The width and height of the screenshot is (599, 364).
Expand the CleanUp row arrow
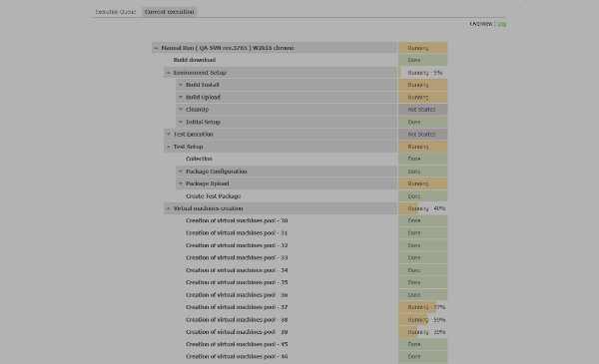tap(181, 110)
